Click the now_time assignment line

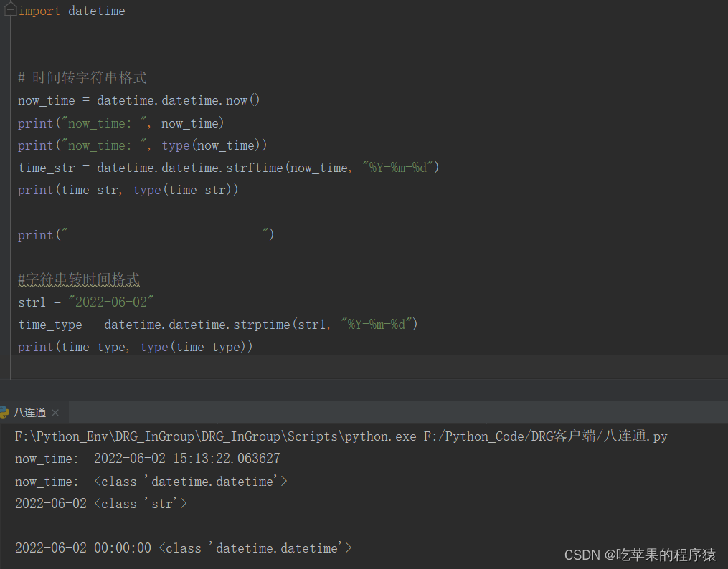click(x=139, y=100)
